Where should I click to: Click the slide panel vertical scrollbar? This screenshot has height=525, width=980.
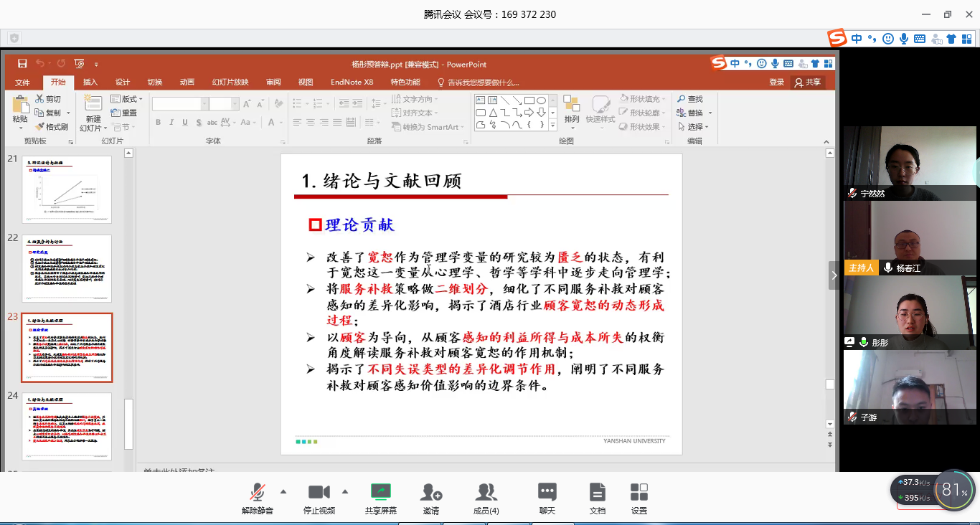click(129, 423)
